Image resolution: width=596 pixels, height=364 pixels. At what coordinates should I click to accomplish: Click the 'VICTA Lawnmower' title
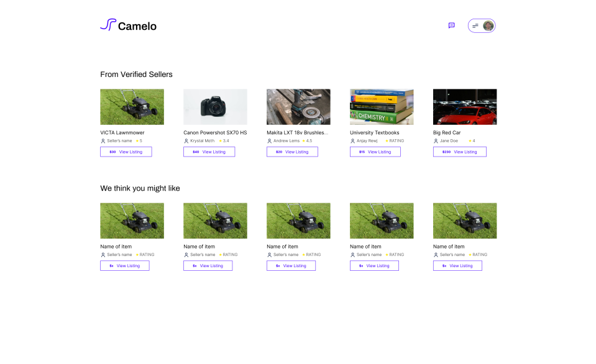point(122,132)
